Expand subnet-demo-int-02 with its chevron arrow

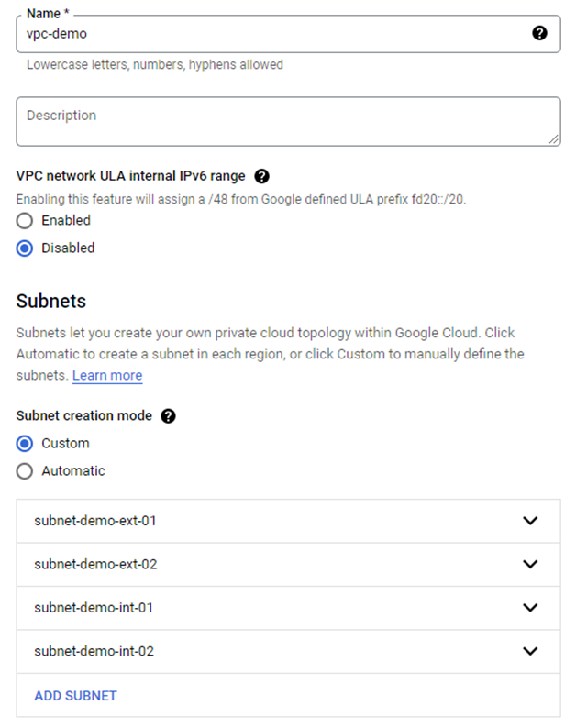529,652
